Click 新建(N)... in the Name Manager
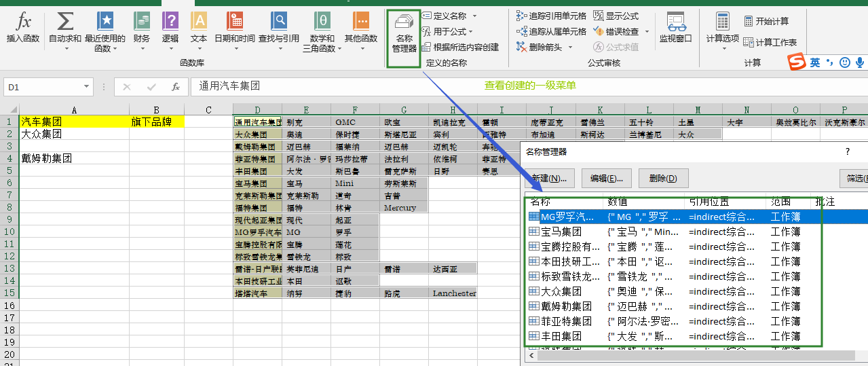The height and width of the screenshot is (366, 868). 550,178
